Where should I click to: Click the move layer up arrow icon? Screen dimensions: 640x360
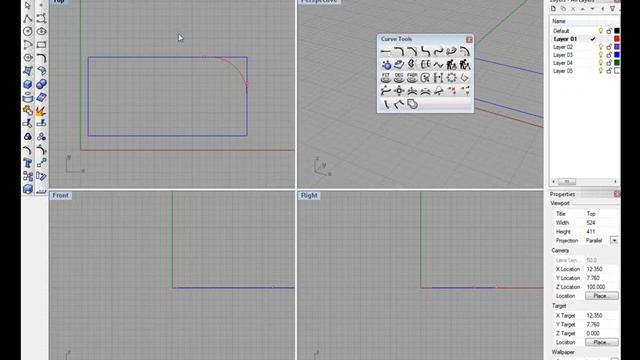pos(583,9)
